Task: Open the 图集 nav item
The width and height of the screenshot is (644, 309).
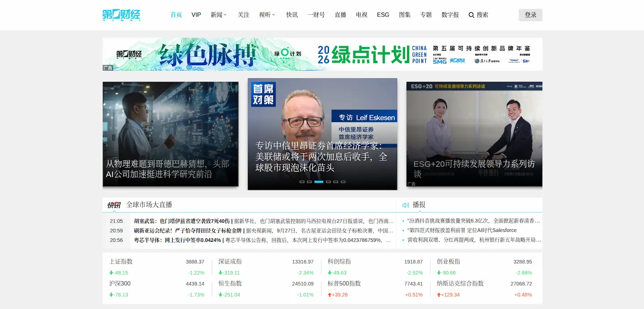Action: pos(405,15)
